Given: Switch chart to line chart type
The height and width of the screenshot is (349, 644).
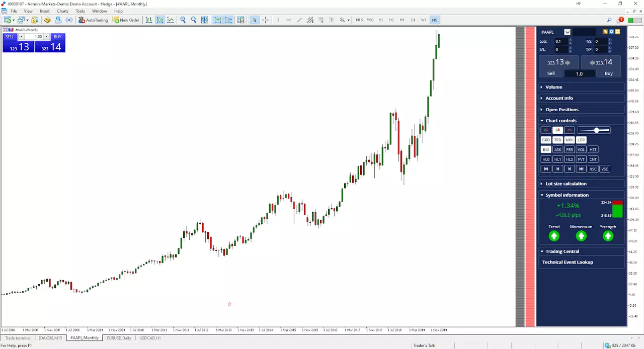Looking at the screenshot, I should click(171, 20).
